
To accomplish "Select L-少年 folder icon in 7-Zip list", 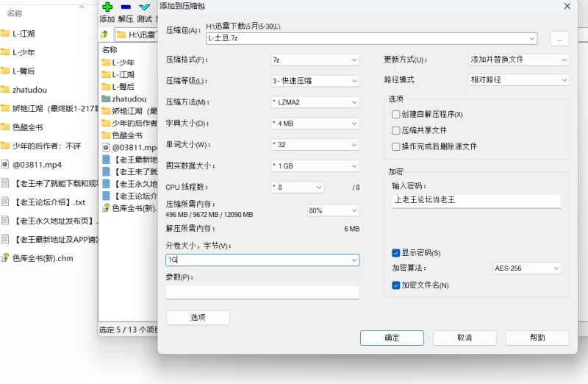I will (x=106, y=63).
